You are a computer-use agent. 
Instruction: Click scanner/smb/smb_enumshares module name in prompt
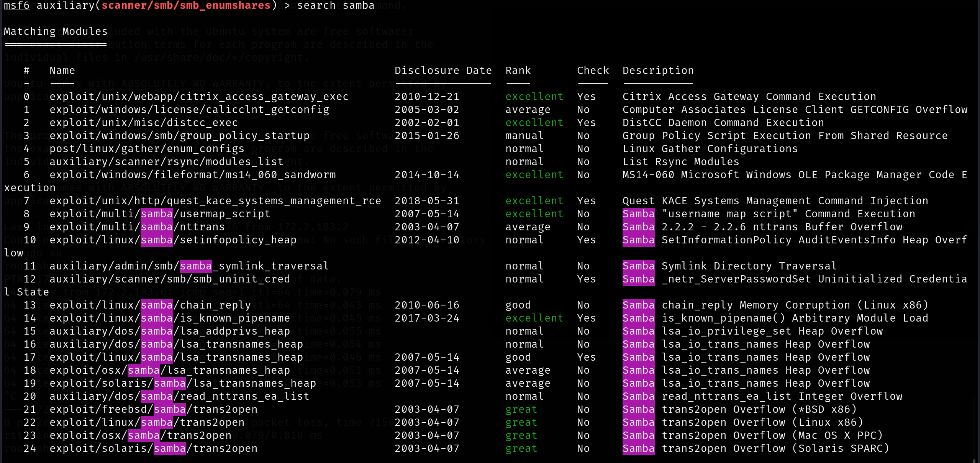coord(186,6)
